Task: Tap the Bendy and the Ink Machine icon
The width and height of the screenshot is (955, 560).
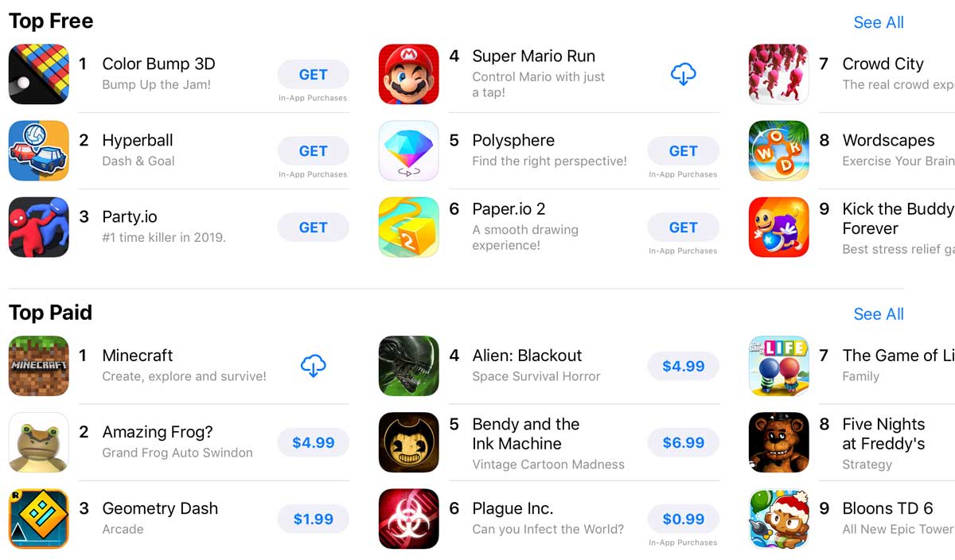Action: tap(408, 443)
